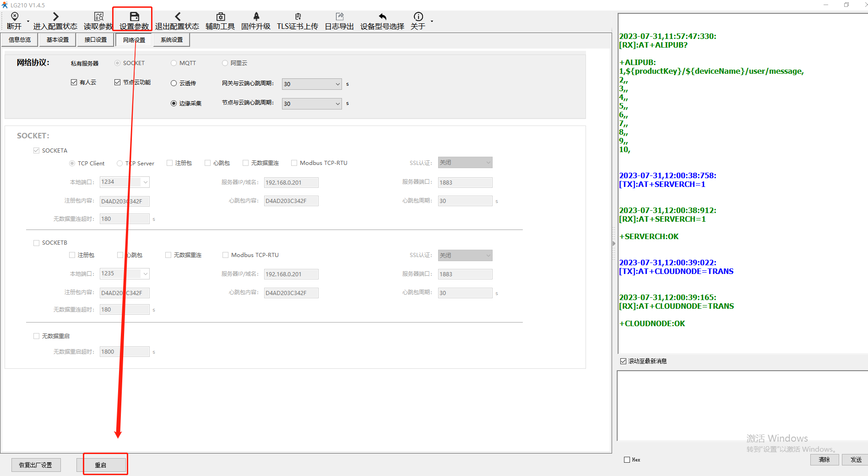868x476 pixels.
Task: Click the 断开 disconnect icon
Action: click(x=14, y=16)
